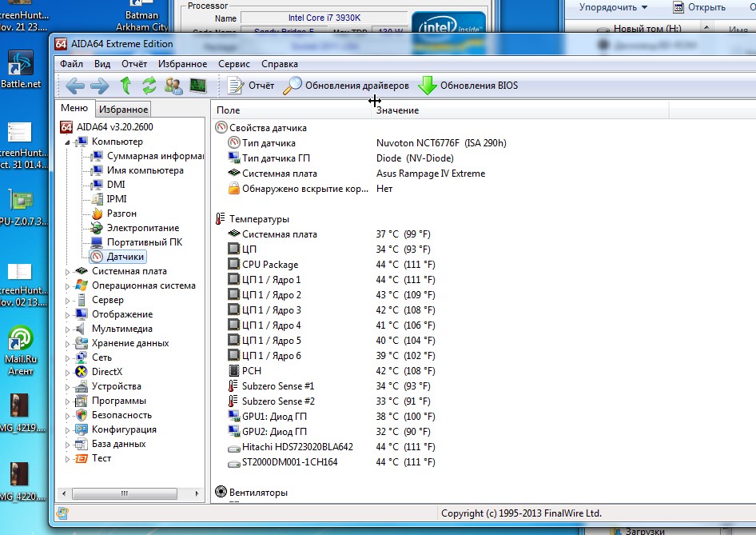The height and width of the screenshot is (535, 756).
Task: Click the Back navigation arrow in toolbar
Action: (74, 86)
